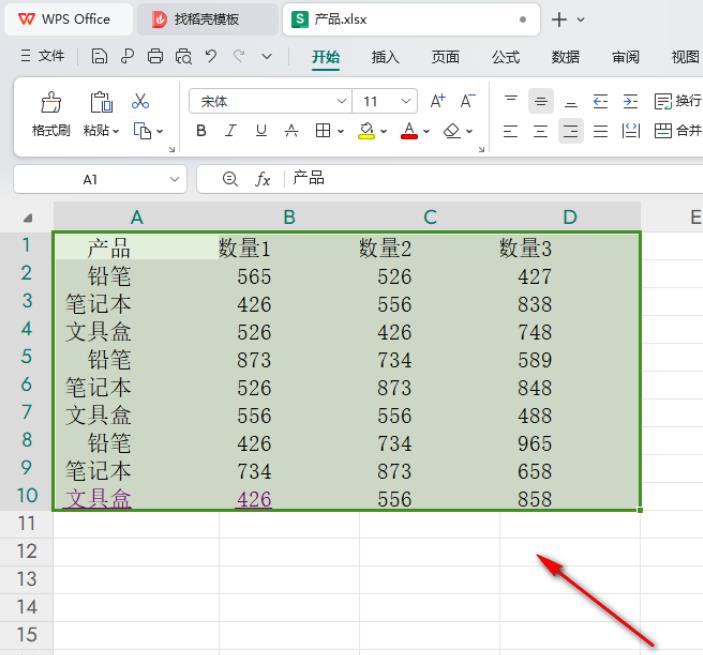This screenshot has width=703, height=655.
Task: Toggle Justify horizontal alignment
Action: pyautogui.click(x=601, y=131)
